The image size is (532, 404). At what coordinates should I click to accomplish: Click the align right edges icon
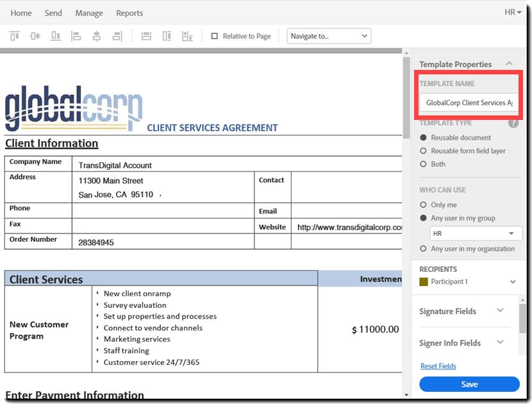click(x=117, y=36)
